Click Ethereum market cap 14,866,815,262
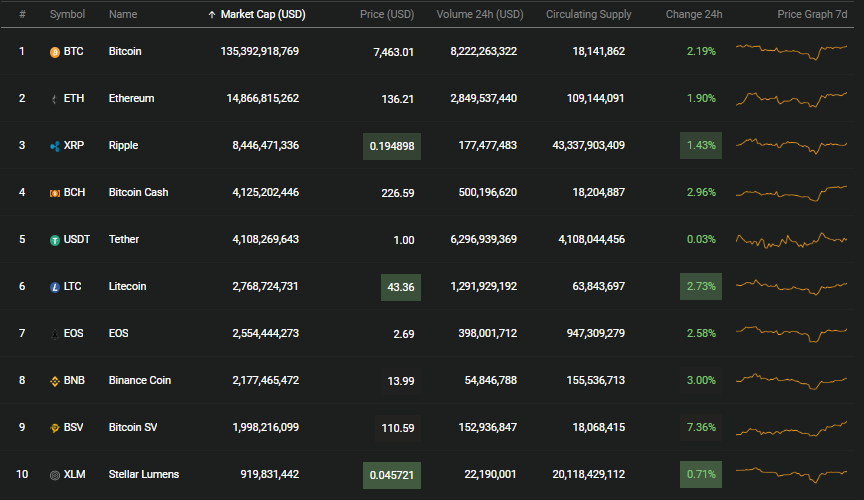The width and height of the screenshot is (864, 500). click(263, 98)
